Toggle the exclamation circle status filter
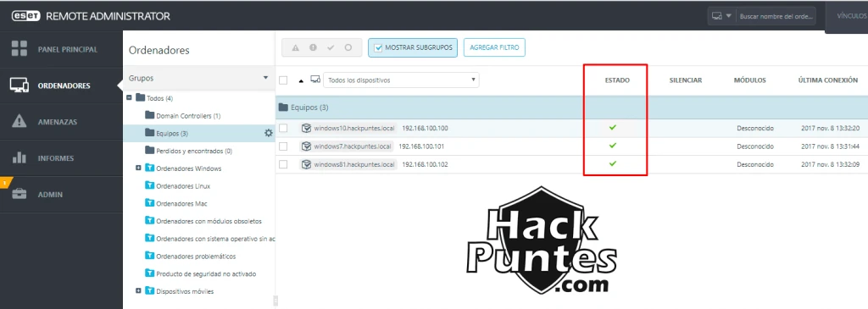This screenshot has height=309, width=868. pyautogui.click(x=314, y=48)
